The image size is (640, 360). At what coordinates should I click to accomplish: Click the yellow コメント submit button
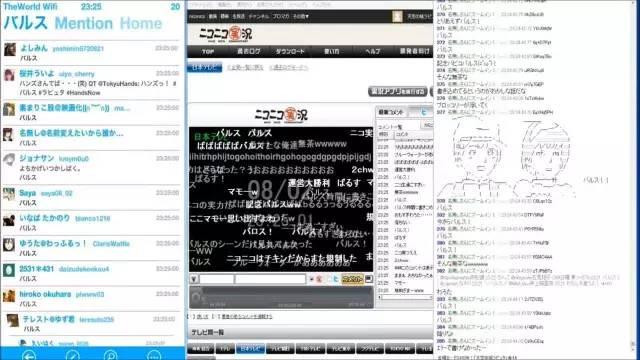tap(352, 279)
